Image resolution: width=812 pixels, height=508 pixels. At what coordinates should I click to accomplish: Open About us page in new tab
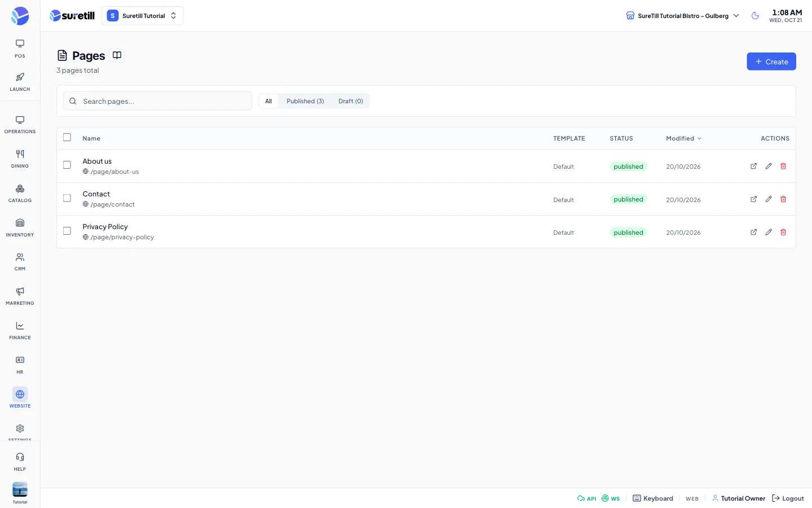coord(753,166)
